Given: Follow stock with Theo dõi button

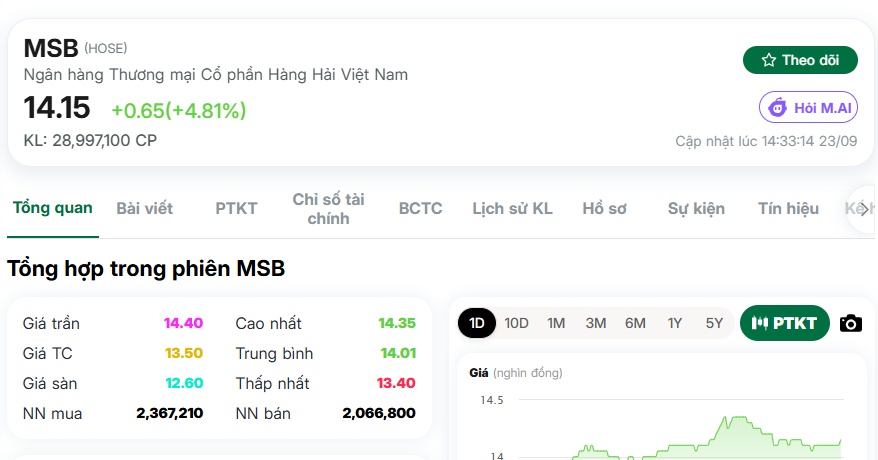Looking at the screenshot, I should [800, 60].
